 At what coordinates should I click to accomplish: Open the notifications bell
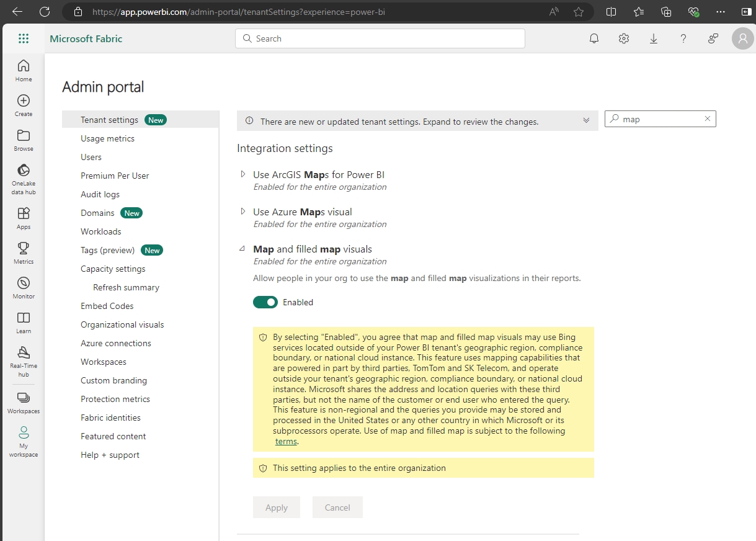coord(594,38)
